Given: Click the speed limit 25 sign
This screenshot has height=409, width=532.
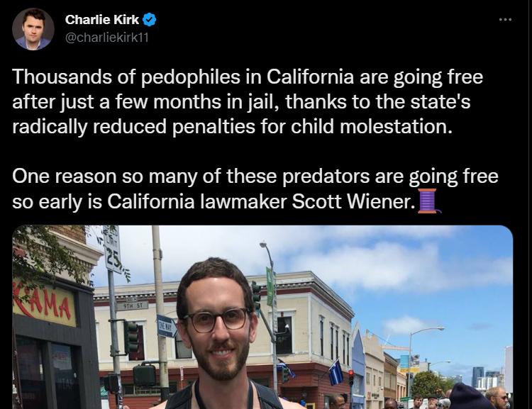Looking at the screenshot, I should pyautogui.click(x=113, y=250).
